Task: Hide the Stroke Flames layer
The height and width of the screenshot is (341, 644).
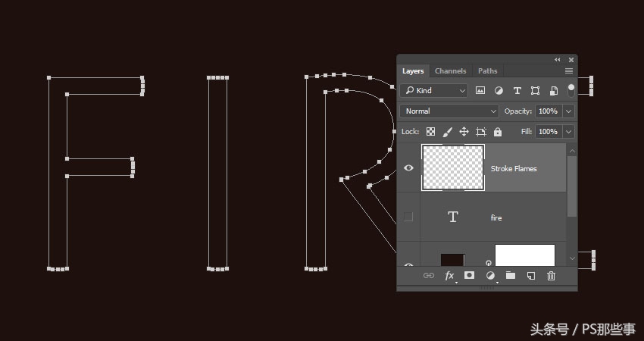Action: point(409,168)
